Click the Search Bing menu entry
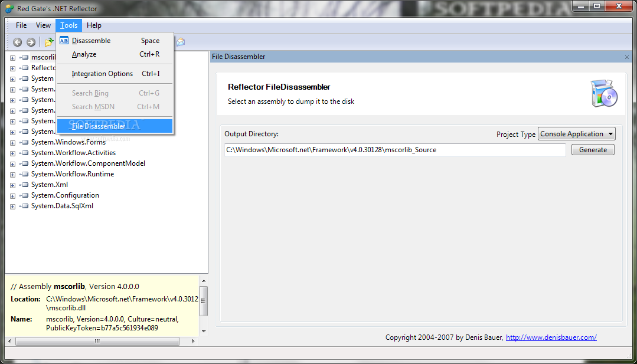637x364 pixels. click(115, 93)
